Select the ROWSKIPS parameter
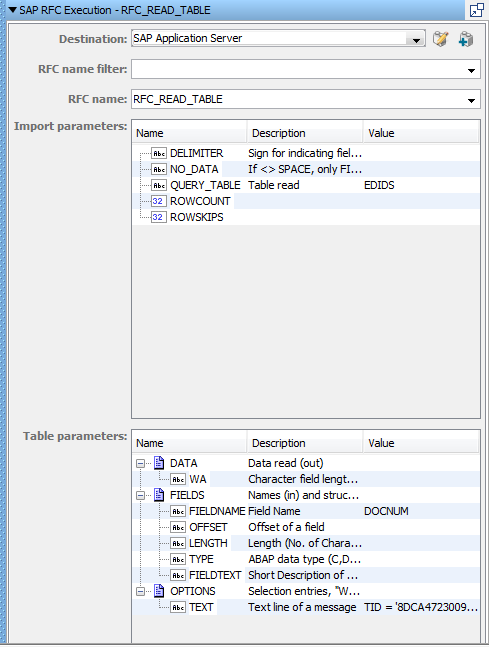489x647 pixels. (306, 217)
